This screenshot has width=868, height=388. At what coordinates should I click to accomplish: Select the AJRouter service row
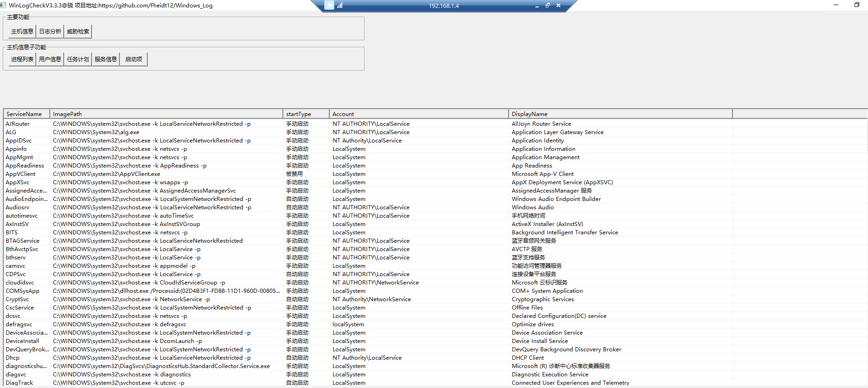click(435, 124)
